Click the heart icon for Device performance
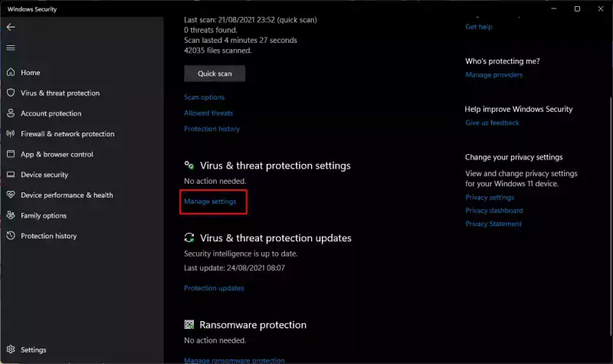Image resolution: width=613 pixels, height=364 pixels. pyautogui.click(x=11, y=195)
